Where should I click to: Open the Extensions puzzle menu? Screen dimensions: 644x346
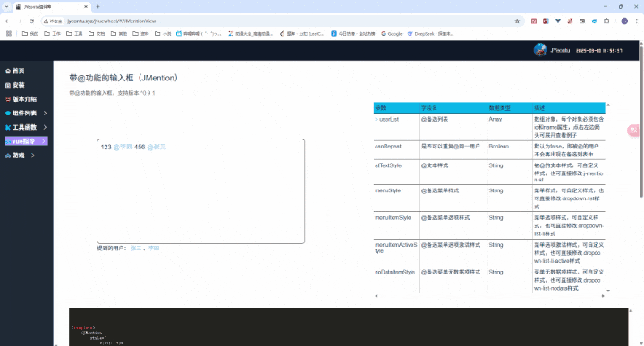tap(606, 21)
